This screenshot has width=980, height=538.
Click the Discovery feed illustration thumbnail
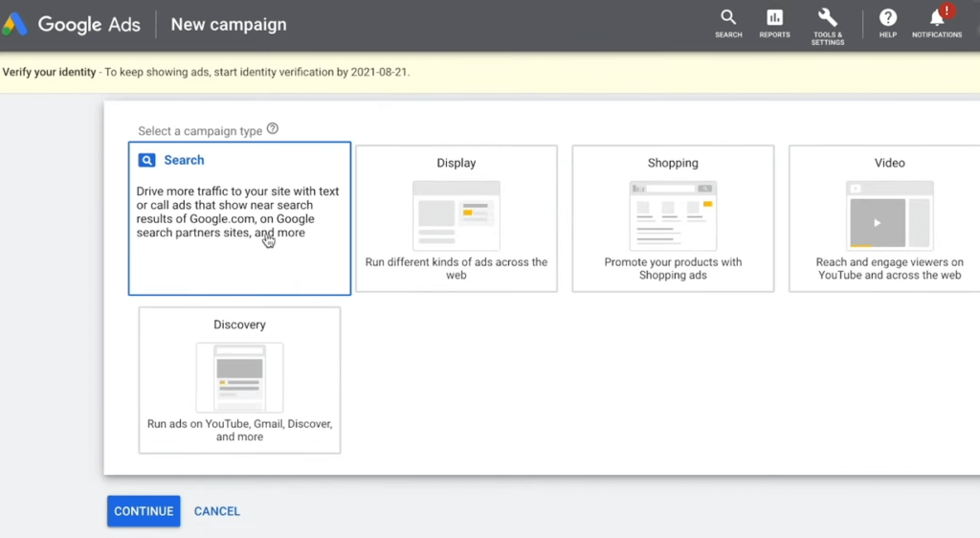pos(239,377)
